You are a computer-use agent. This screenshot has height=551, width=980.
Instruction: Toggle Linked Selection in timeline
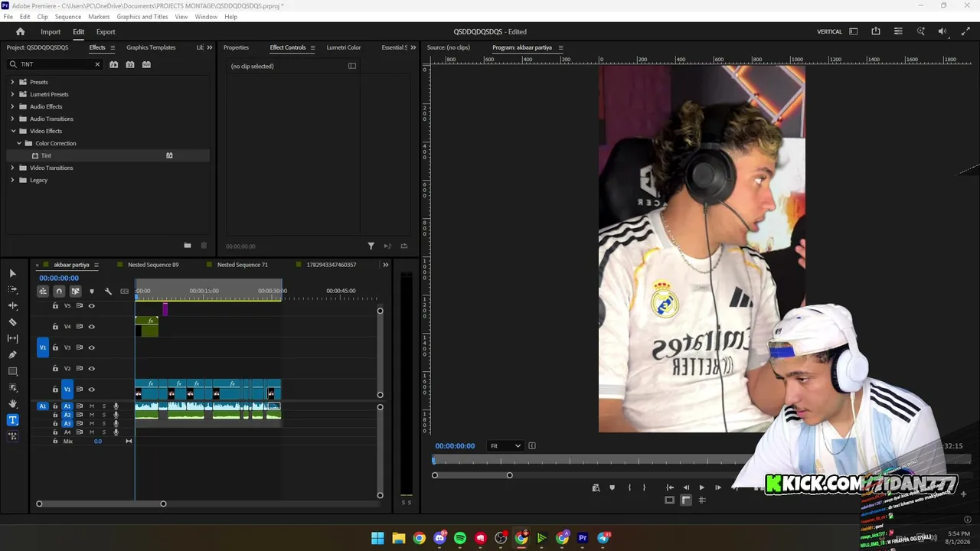[x=75, y=291]
